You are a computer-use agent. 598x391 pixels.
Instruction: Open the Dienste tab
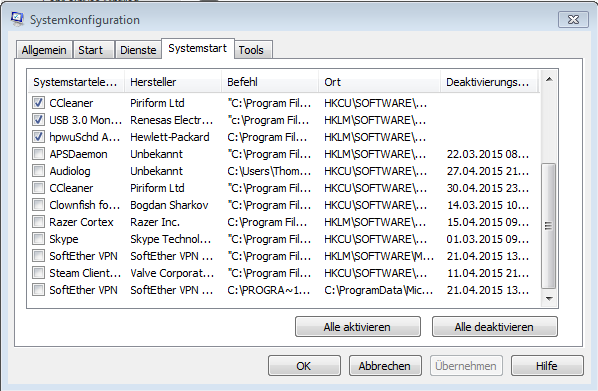[138, 50]
